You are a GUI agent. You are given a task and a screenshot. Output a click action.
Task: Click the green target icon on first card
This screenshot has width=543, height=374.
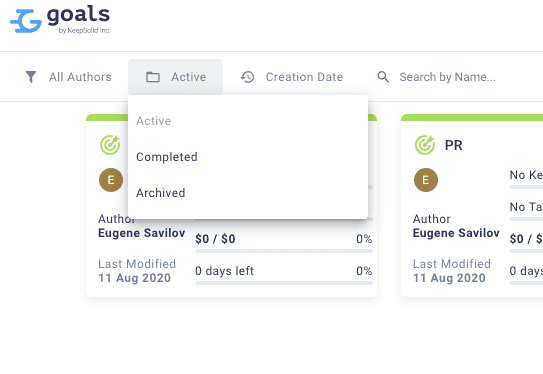point(110,145)
